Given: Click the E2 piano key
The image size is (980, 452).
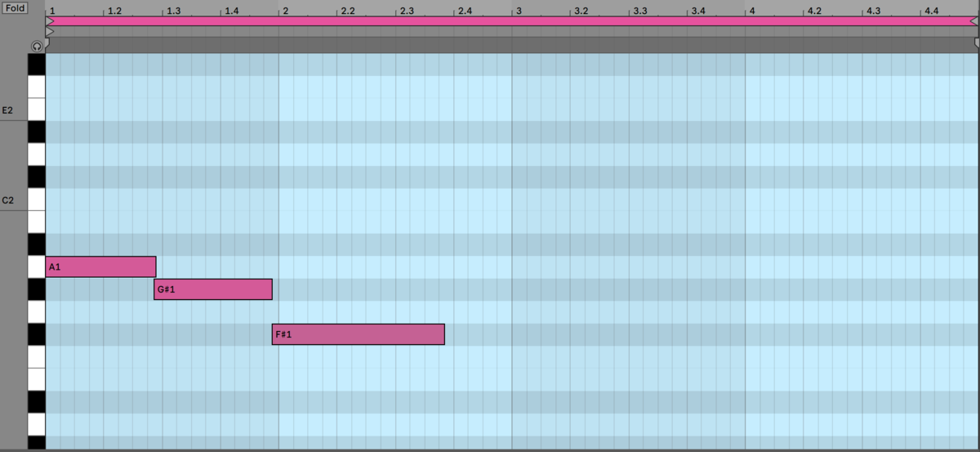Looking at the screenshot, I should (37, 110).
